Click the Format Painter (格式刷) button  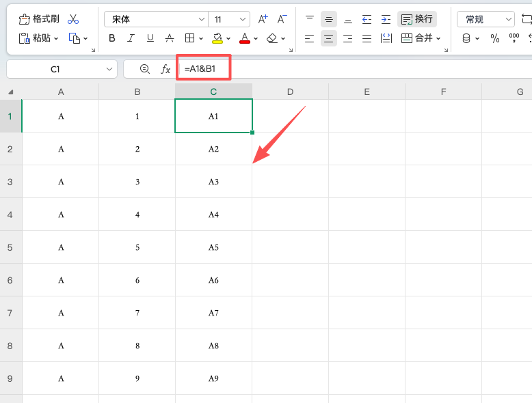point(40,19)
